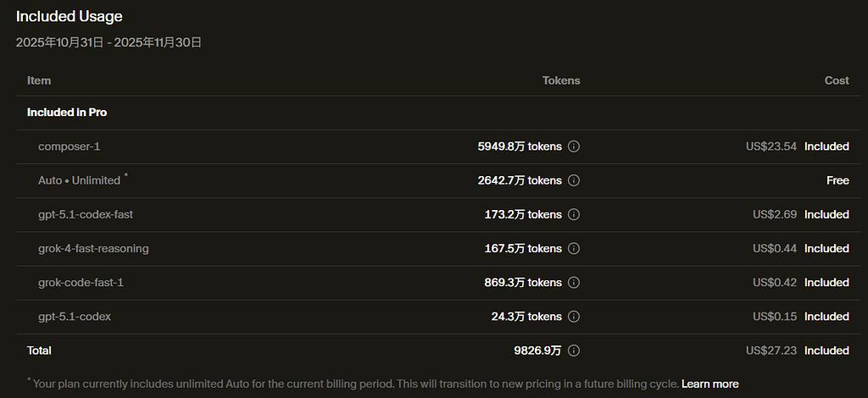The height and width of the screenshot is (398, 868).
Task: Click info icon in Auto Unlimited row
Action: (574, 180)
